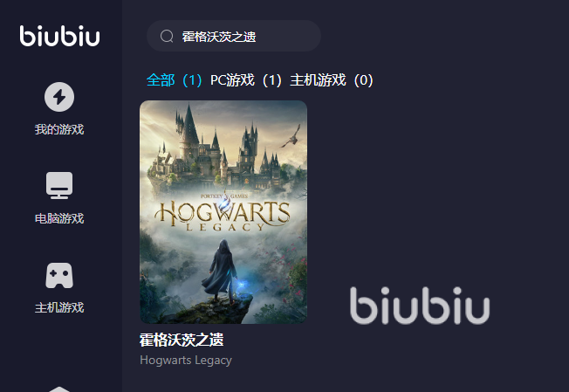Click the biubiu logo in the sidebar
This screenshot has width=569, height=392.
[x=59, y=36]
